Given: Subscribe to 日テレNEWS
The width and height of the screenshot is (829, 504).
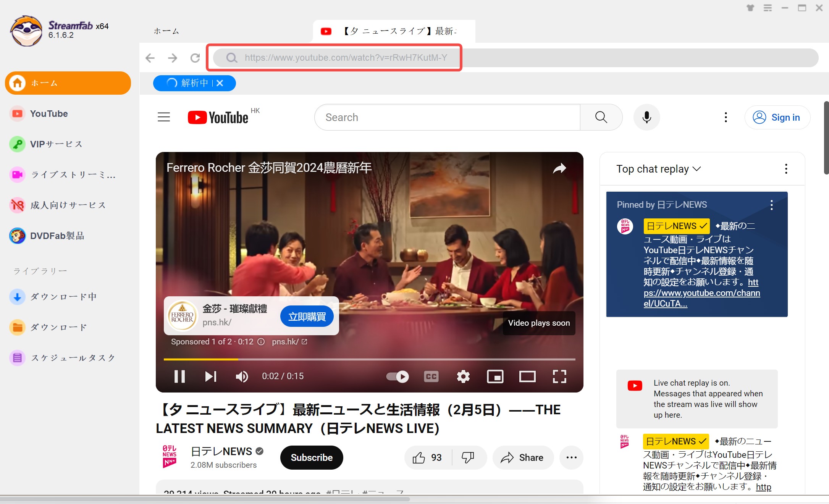Looking at the screenshot, I should [312, 457].
